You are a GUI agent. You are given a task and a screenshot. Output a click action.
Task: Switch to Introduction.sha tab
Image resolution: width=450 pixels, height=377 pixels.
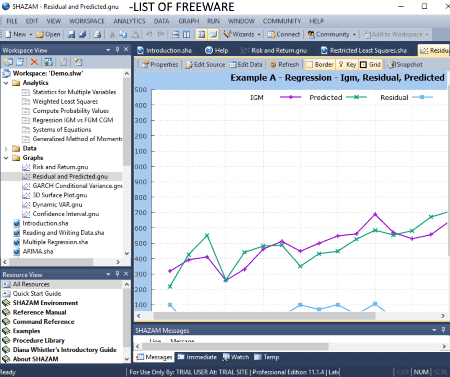(x=165, y=50)
